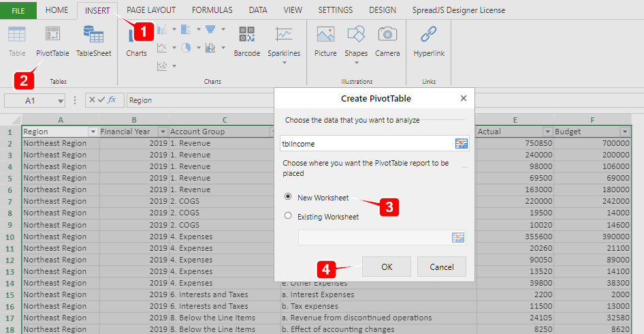
Task: Open the Camera tool
Action: click(x=387, y=34)
